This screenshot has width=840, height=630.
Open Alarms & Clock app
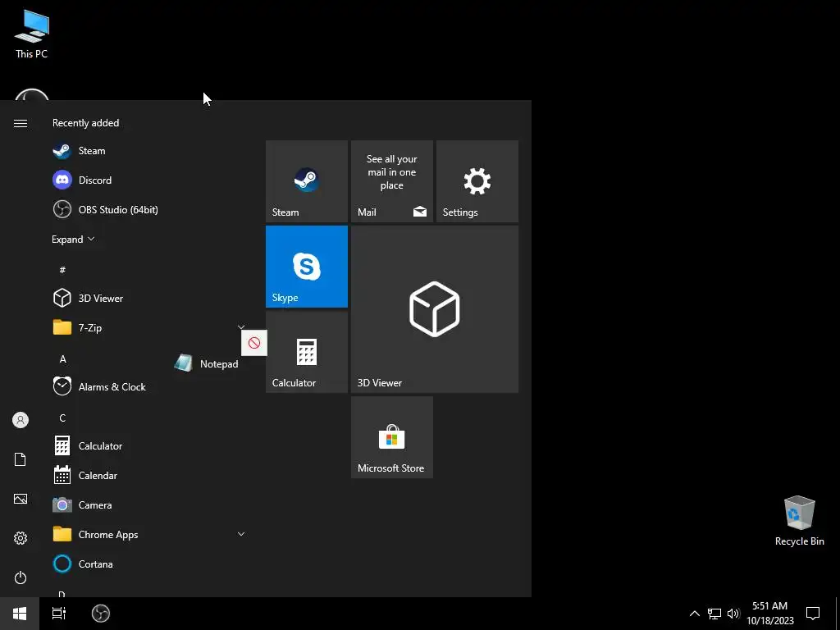point(148,386)
